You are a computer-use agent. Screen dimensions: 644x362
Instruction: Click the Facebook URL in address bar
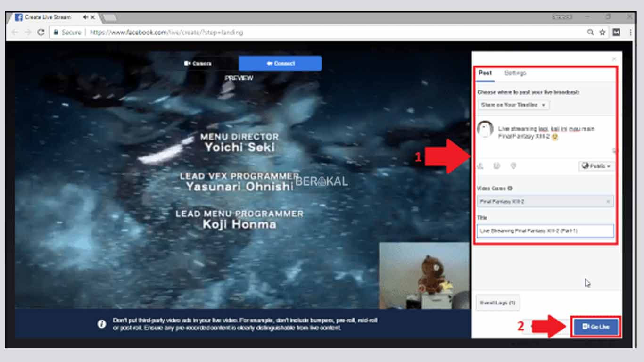click(x=166, y=33)
